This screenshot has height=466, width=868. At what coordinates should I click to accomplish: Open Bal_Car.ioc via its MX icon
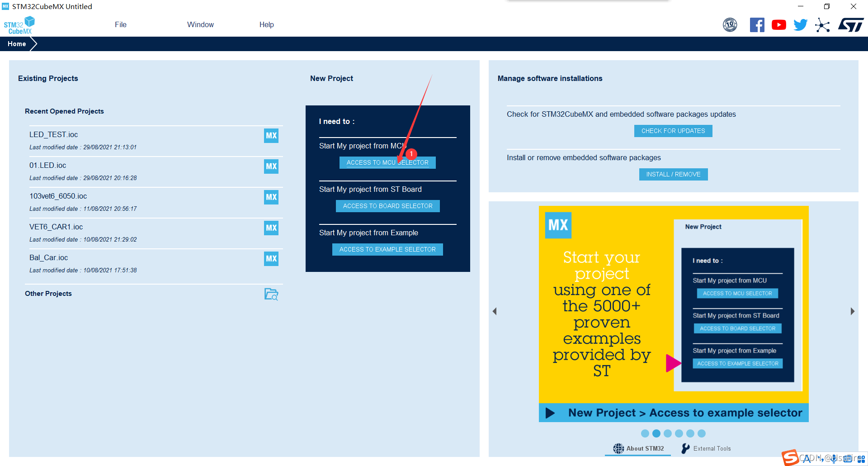[x=271, y=258]
